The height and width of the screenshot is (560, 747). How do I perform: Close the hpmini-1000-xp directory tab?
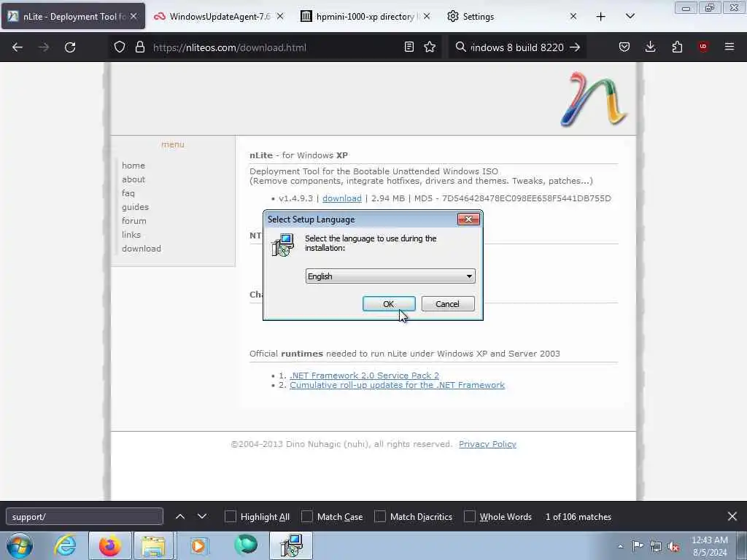point(427,16)
